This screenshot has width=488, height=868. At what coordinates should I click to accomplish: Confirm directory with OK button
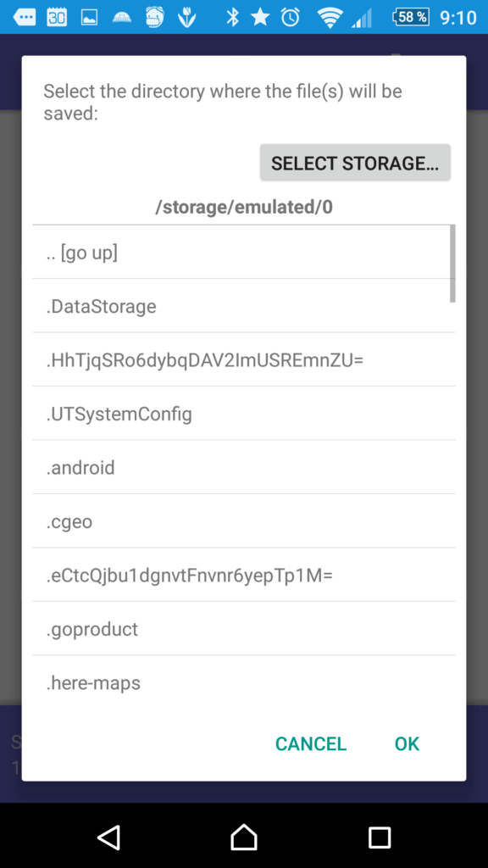click(408, 743)
